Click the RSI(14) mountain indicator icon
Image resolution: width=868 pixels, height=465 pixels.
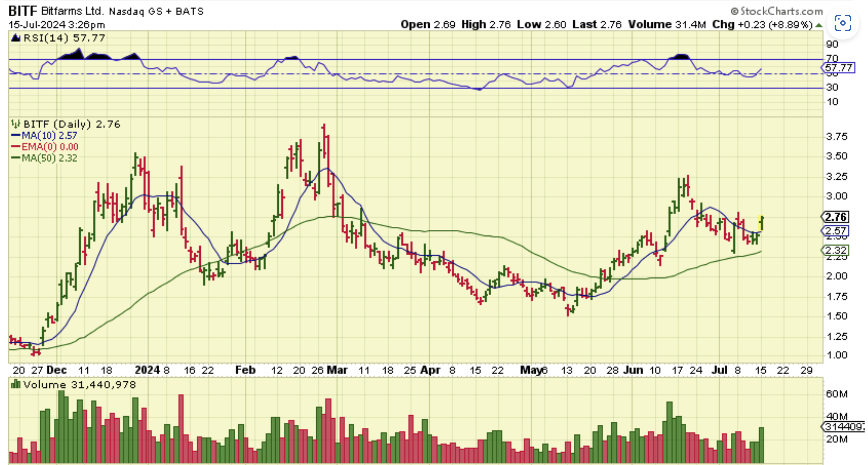point(16,38)
